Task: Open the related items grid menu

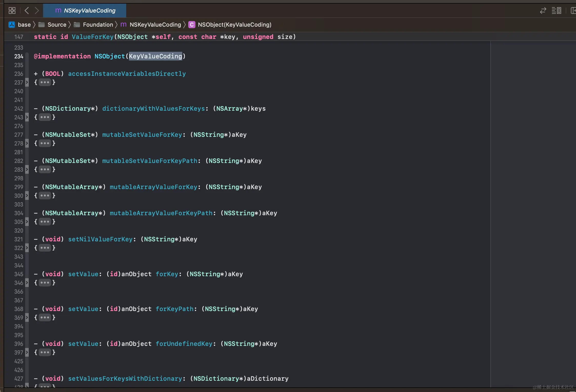Action: 12,11
